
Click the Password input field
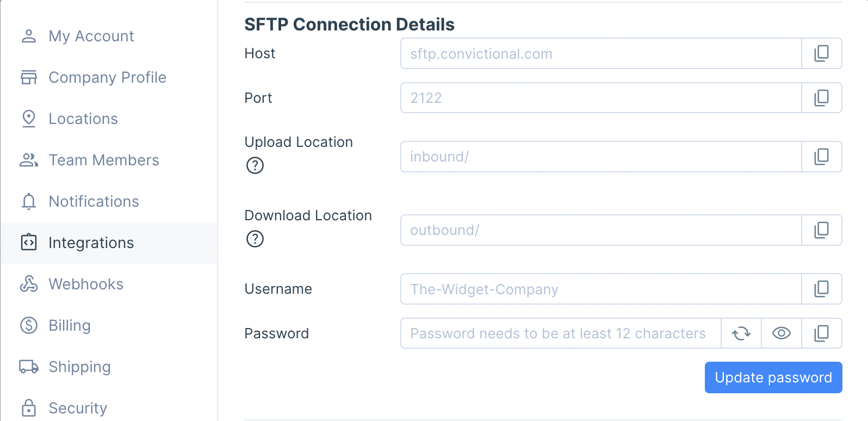tap(560, 333)
